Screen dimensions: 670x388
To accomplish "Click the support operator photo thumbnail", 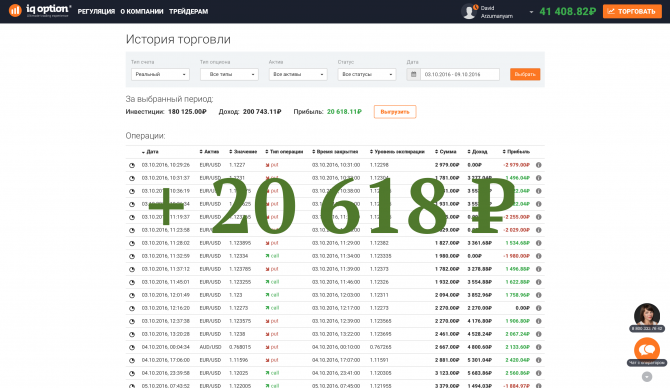I will [x=647, y=315].
